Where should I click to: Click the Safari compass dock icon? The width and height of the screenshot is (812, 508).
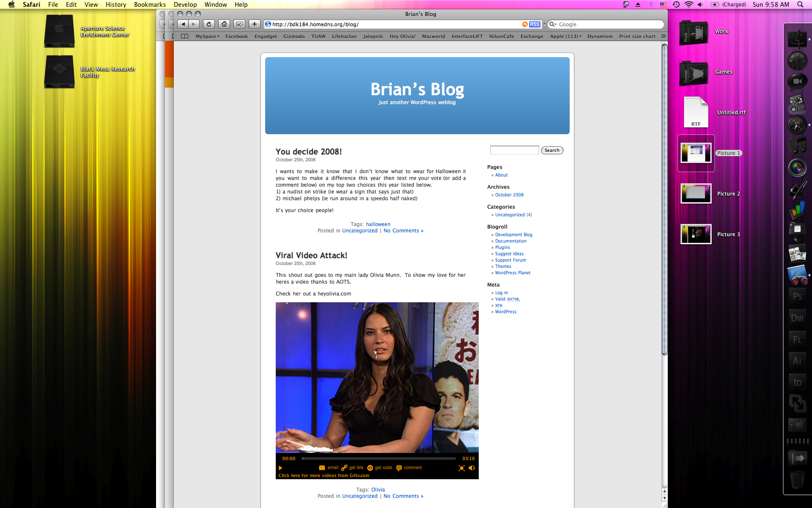coord(797,125)
